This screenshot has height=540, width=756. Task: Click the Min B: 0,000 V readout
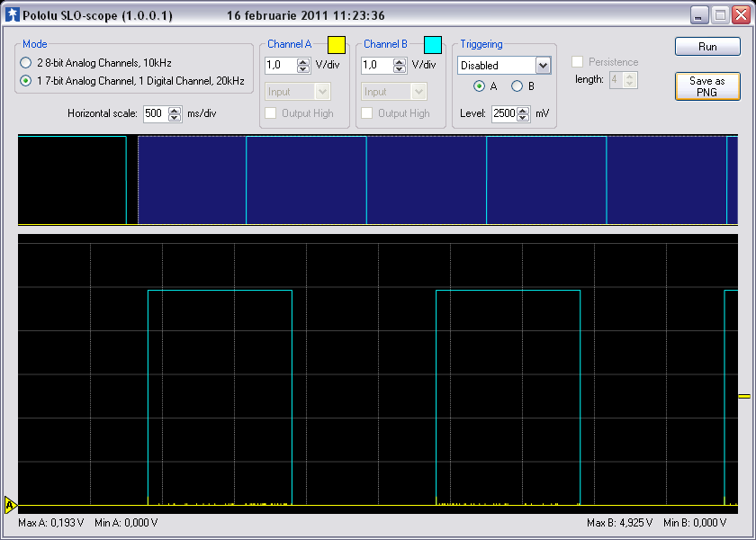coord(695,523)
